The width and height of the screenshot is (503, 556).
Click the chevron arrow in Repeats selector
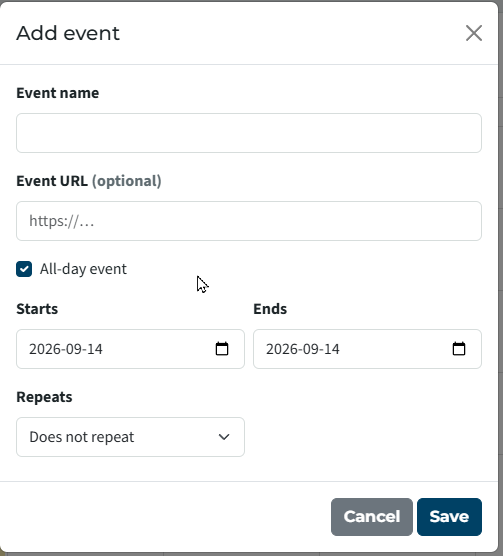tap(224, 437)
